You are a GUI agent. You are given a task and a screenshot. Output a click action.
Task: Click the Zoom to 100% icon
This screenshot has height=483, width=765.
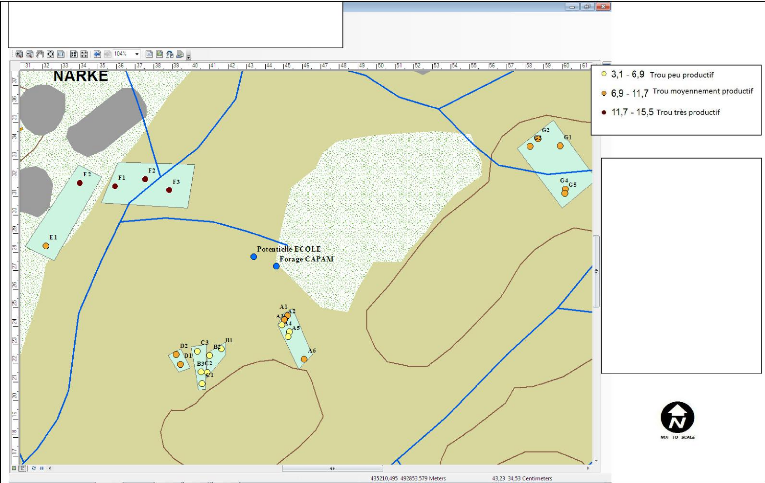[62, 53]
